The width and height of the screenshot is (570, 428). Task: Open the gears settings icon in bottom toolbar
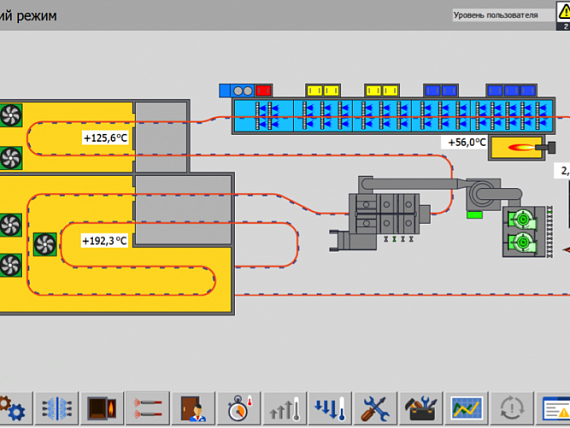15,408
